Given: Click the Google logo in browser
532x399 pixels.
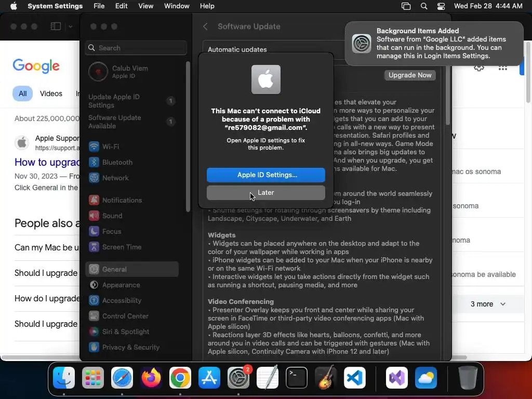Looking at the screenshot, I should click(x=36, y=66).
